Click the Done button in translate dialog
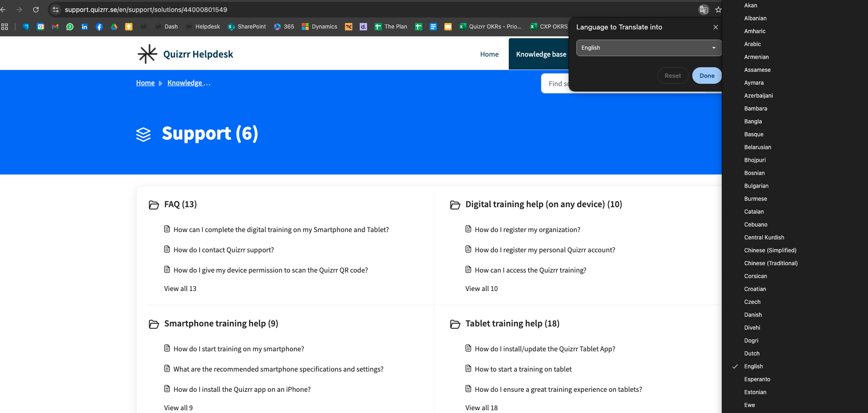The height and width of the screenshot is (413, 868). point(707,76)
